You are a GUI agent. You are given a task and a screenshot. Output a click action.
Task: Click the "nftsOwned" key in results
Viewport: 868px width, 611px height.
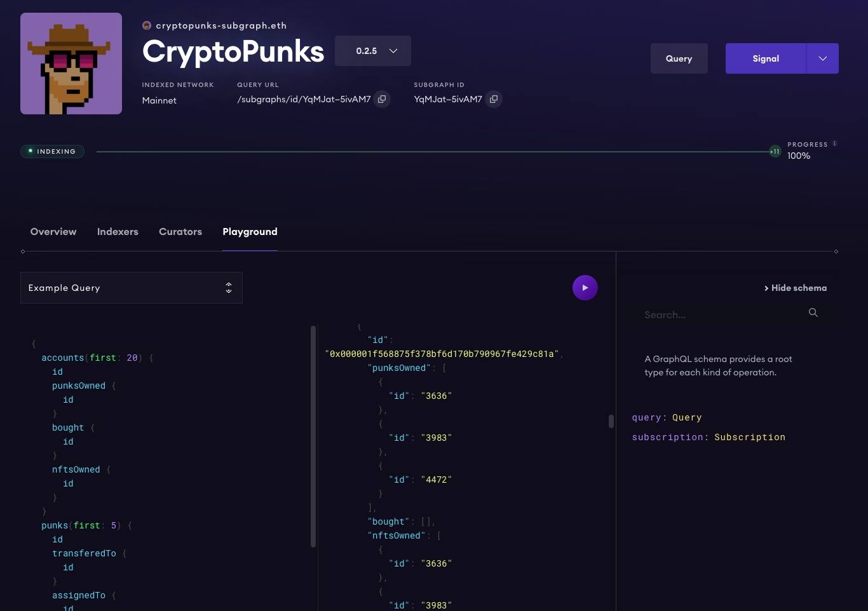pos(397,536)
